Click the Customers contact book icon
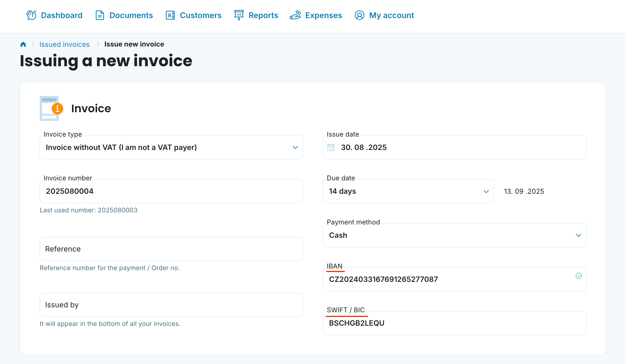The height and width of the screenshot is (364, 625). coord(170,15)
